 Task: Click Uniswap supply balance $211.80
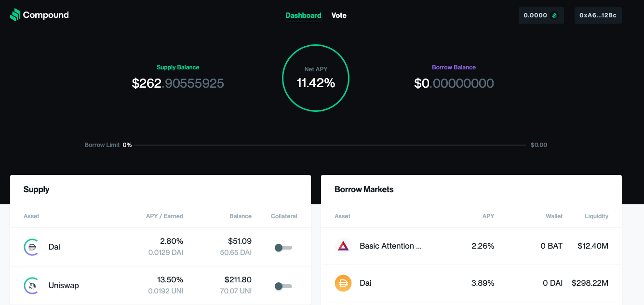tap(238, 279)
